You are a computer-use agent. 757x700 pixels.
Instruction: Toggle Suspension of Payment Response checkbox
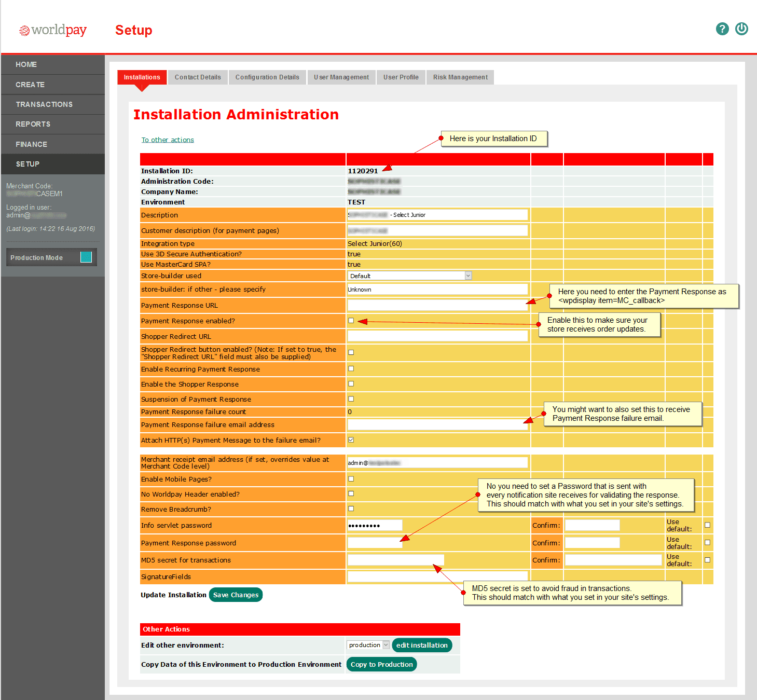click(351, 399)
